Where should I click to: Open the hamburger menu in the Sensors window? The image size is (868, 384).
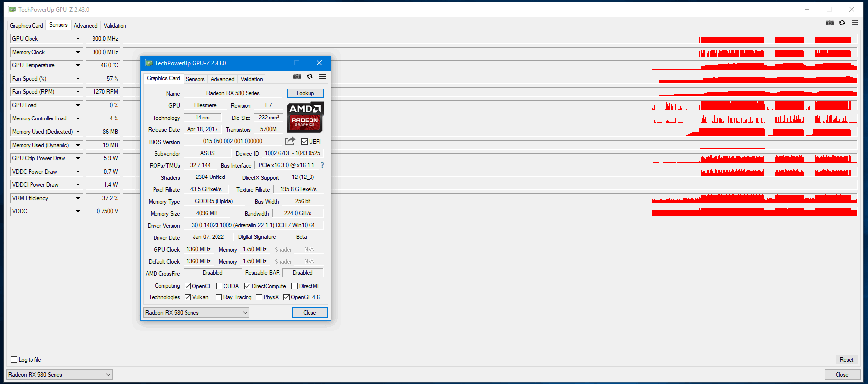(x=855, y=23)
